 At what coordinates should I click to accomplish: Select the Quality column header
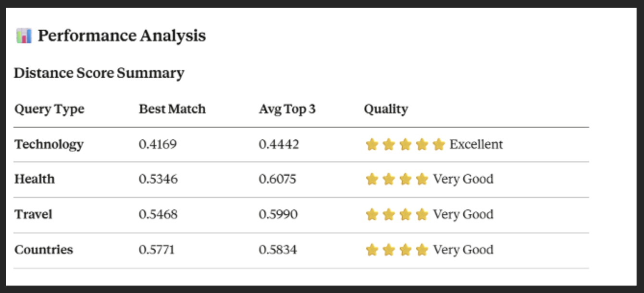[x=385, y=110]
